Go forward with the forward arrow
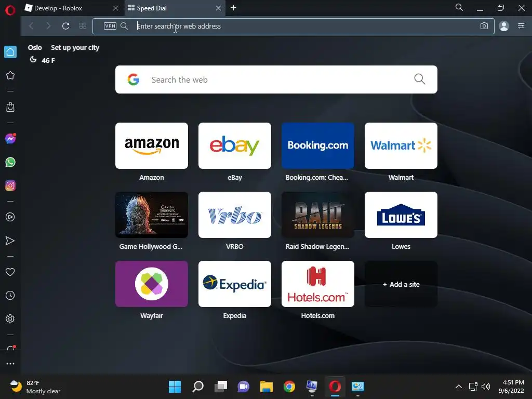 48,26
